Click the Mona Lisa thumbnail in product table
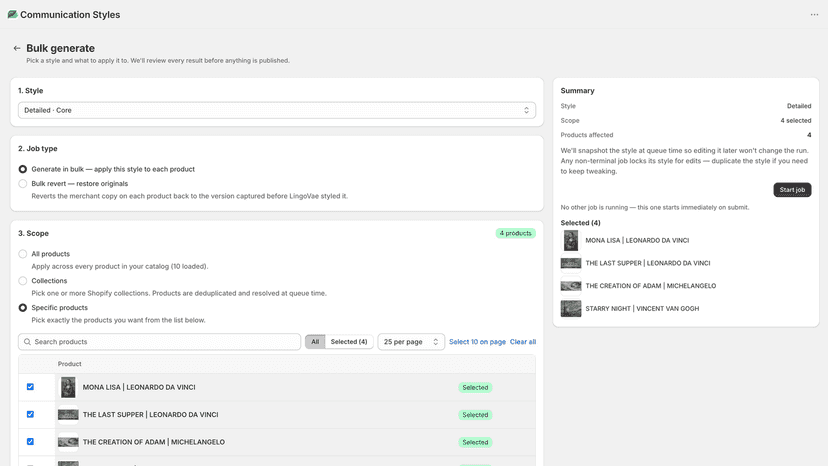 68,387
